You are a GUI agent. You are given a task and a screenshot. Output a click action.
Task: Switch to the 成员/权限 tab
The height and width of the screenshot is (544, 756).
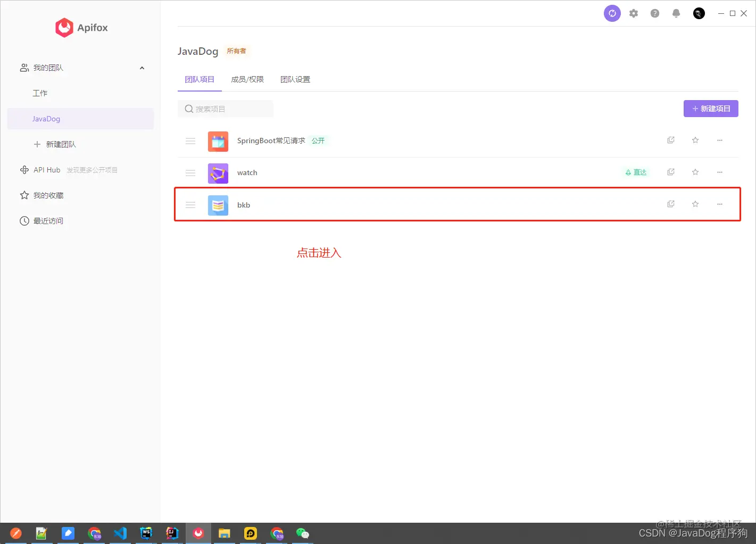tap(247, 79)
